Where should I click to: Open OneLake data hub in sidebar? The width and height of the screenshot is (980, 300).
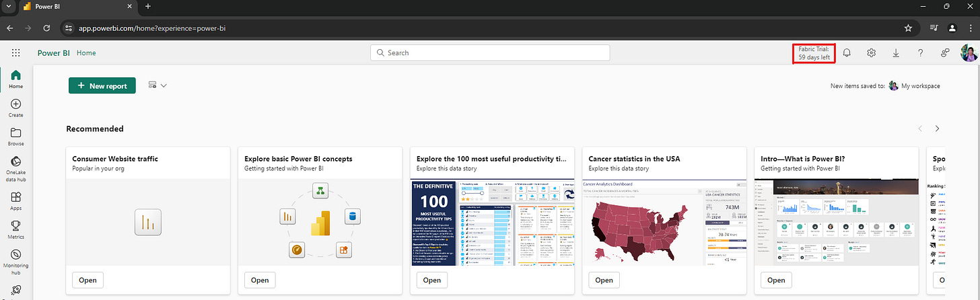[15, 170]
